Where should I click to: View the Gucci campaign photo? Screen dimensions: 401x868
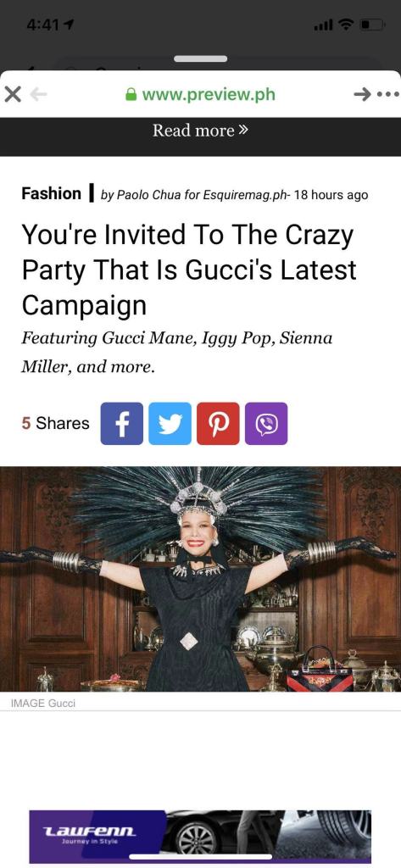click(200, 579)
